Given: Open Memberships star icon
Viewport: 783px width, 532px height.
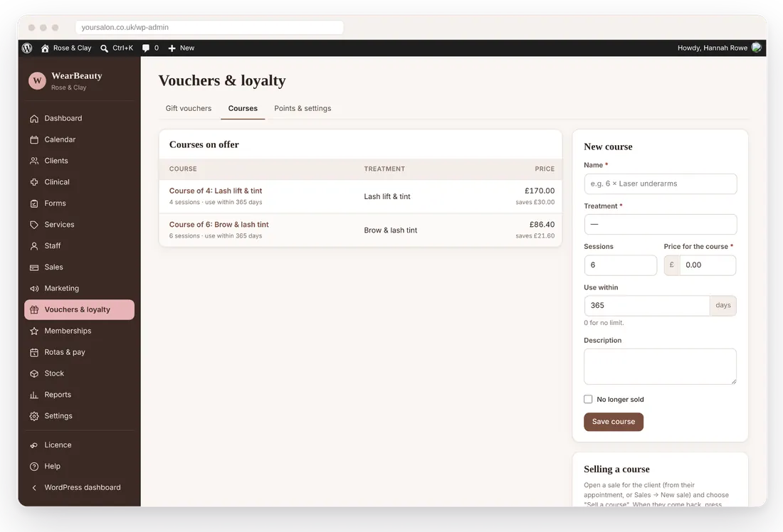Looking at the screenshot, I should coord(34,331).
